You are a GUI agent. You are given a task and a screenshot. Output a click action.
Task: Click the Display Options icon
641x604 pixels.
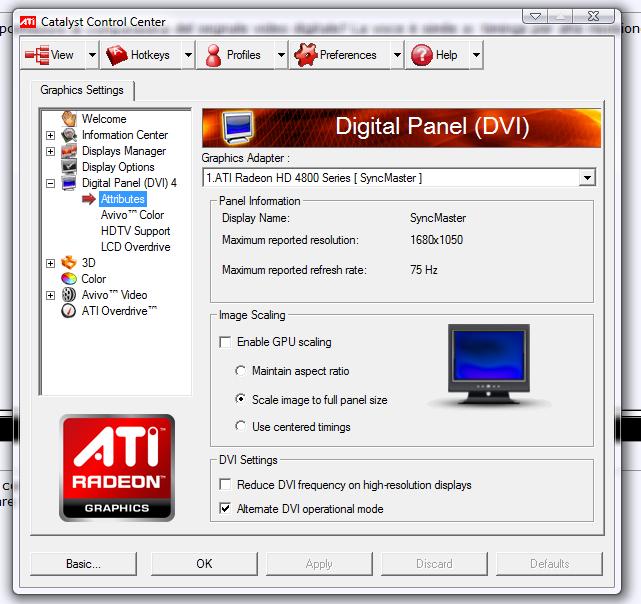(x=69, y=167)
